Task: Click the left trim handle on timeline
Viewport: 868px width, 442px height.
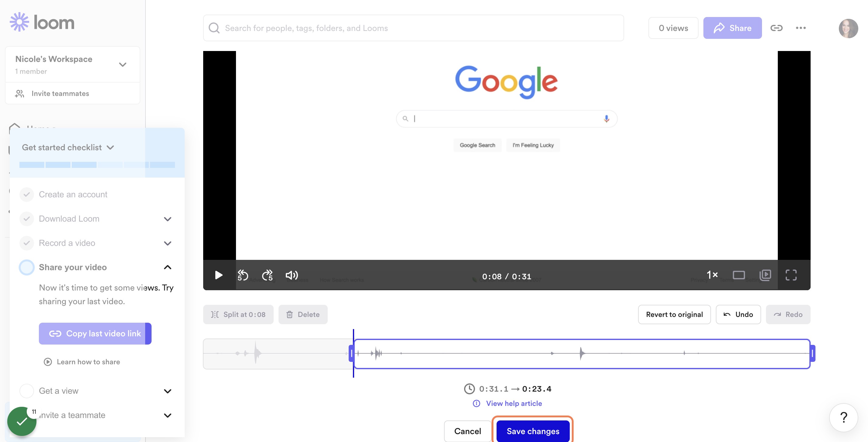Action: point(351,353)
